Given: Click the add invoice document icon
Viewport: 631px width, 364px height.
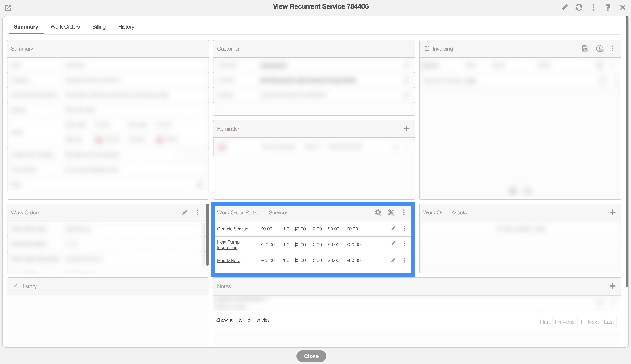Looking at the screenshot, I should [x=585, y=48].
